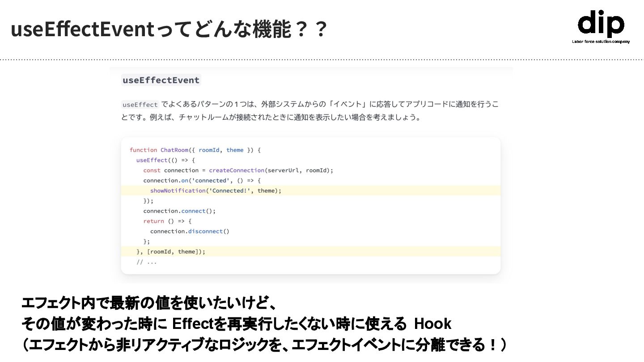644x362 pixels.
Task: Click the bold useEffectEvent code heading
Action: pos(161,80)
